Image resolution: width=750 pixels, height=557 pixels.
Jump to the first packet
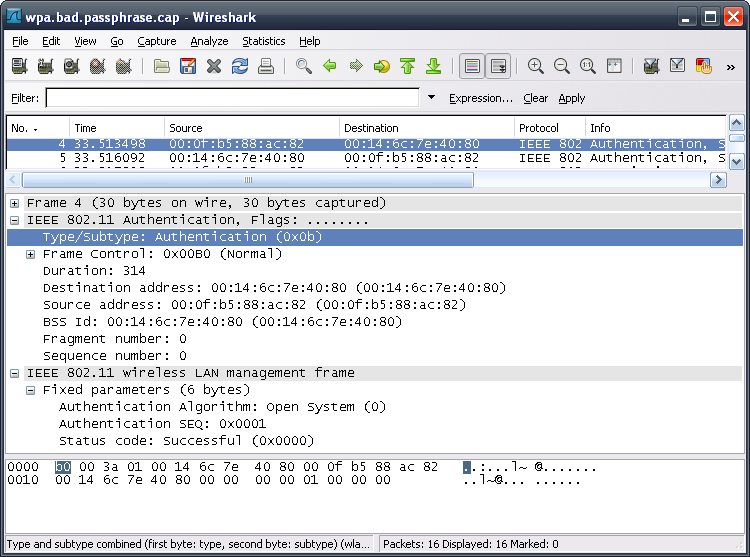(407, 67)
